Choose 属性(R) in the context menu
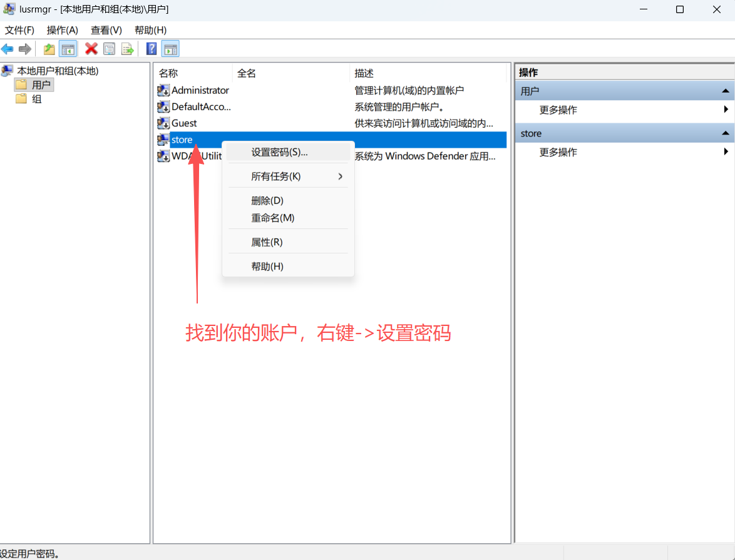Image resolution: width=735 pixels, height=560 pixels. (x=267, y=242)
